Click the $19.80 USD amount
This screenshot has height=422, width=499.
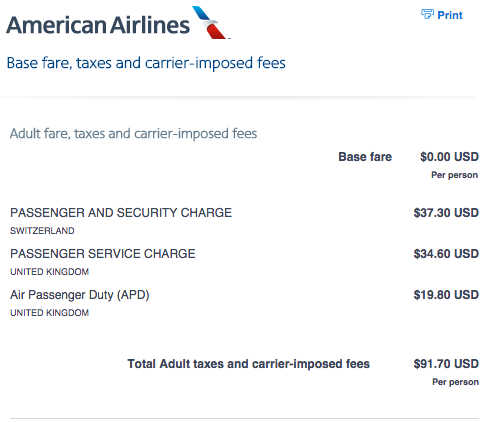[446, 295]
